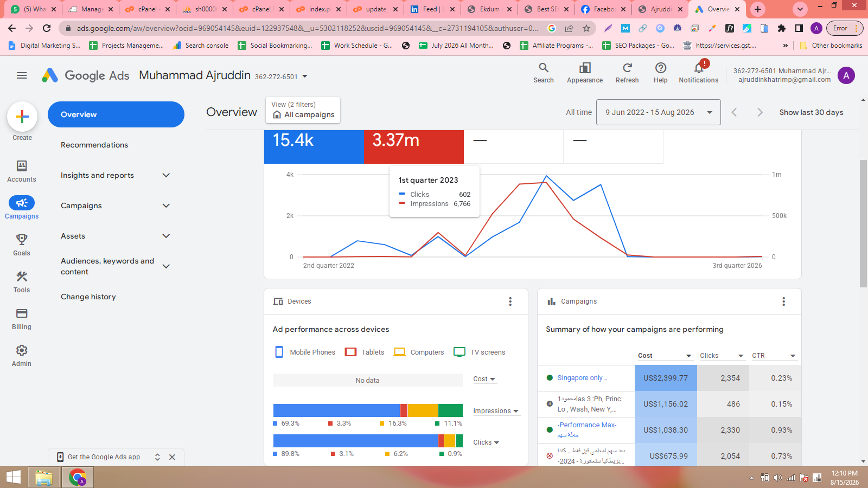This screenshot has height=488, width=868.
Task: Open Recommendations in the navigation panel
Action: point(94,145)
